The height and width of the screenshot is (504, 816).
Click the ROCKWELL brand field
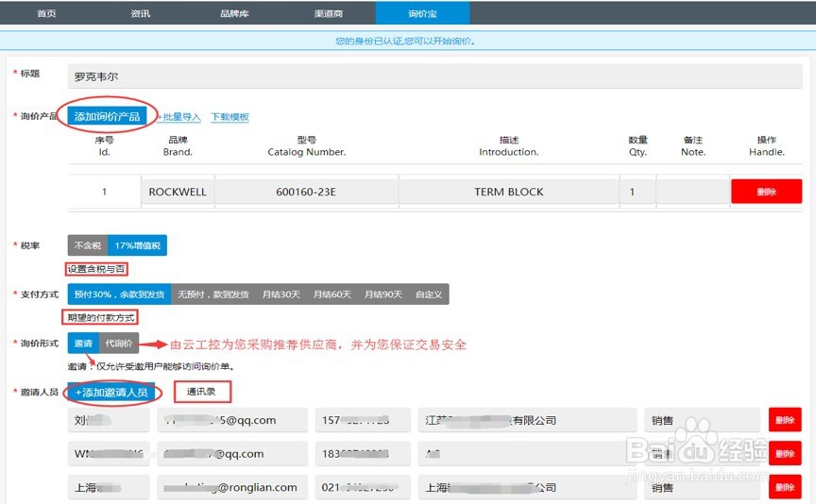point(178,192)
